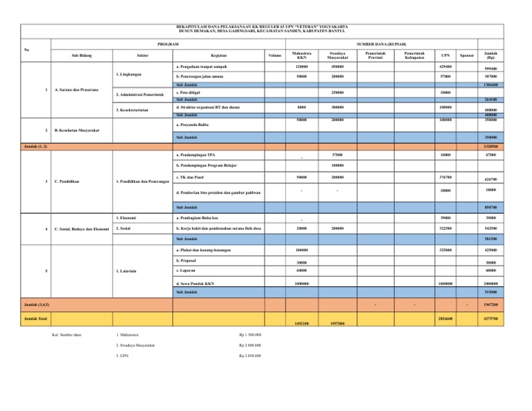This screenshot has height=411, width=532.
Task: Select the 1. Ekonomi sector cell
Action: 143,218
